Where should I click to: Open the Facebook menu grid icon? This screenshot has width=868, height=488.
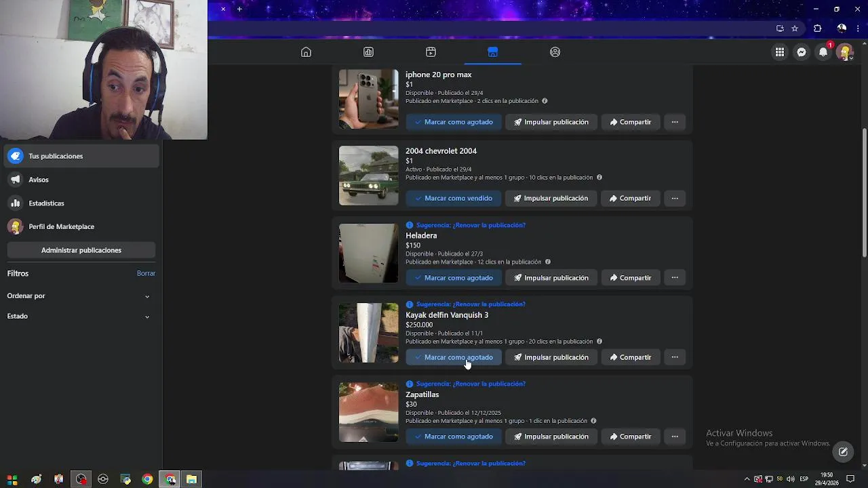(x=780, y=52)
